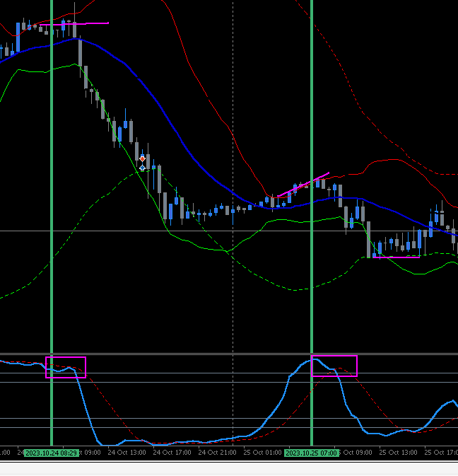
Task: Click the 24 Oct 17:00 time axis label
Action: pyautogui.click(x=172, y=453)
